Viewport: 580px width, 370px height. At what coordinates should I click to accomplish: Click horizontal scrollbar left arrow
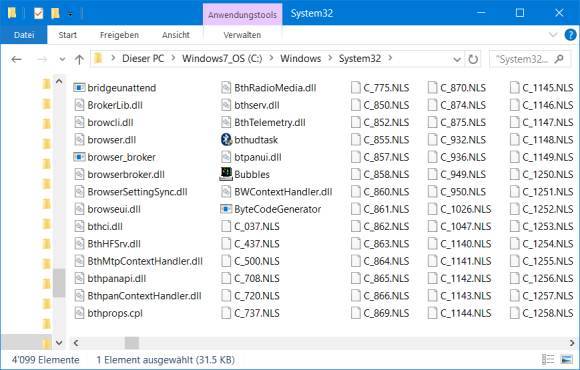[76, 343]
